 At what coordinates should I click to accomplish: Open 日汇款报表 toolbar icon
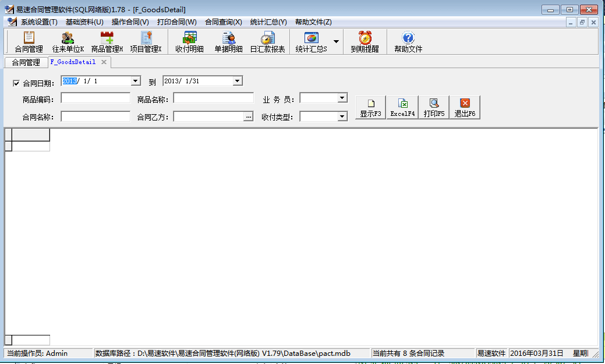267,42
